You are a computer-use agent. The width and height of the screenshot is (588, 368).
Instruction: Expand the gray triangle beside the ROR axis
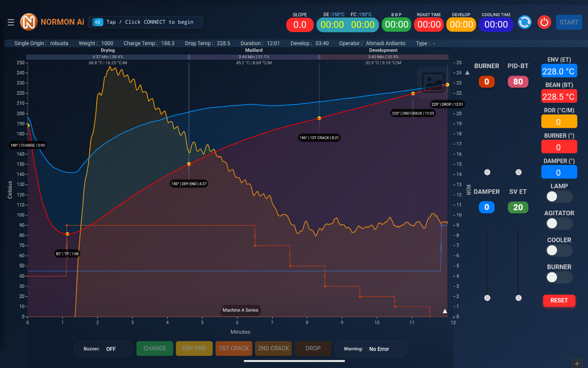coord(467,73)
